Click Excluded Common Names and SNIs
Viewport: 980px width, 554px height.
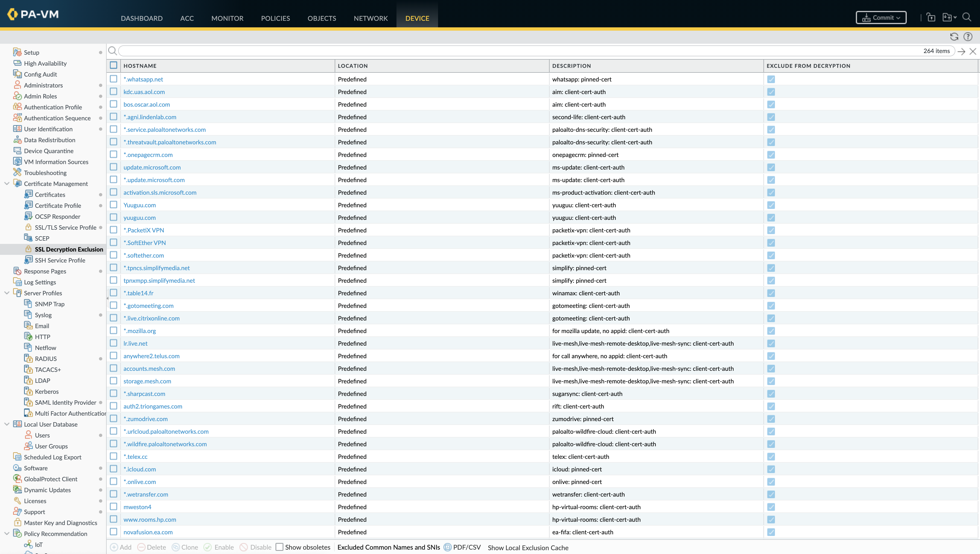tap(389, 547)
